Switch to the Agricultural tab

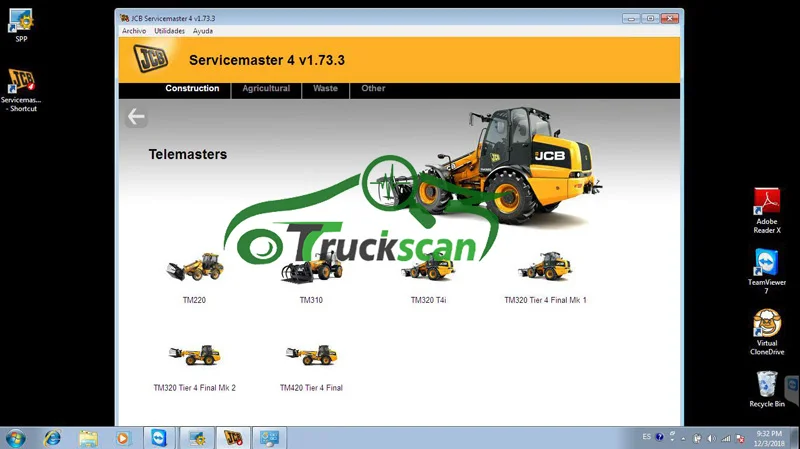[266, 88]
